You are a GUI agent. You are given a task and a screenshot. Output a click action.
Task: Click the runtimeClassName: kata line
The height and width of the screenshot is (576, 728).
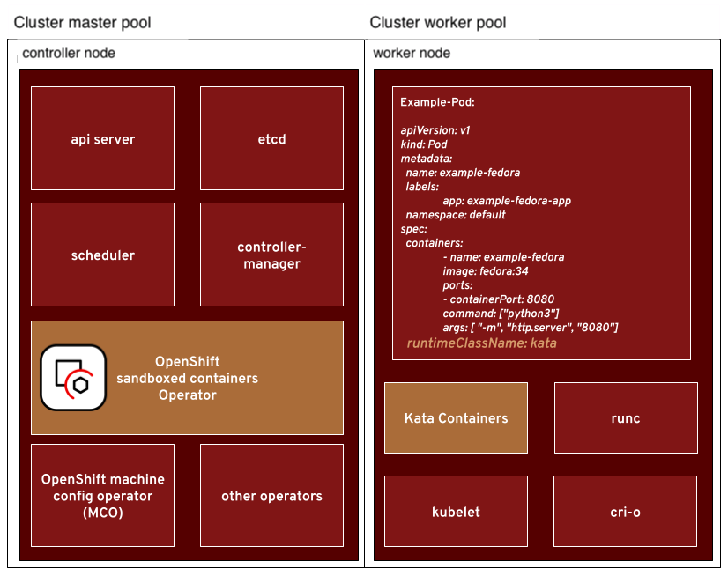(x=481, y=343)
